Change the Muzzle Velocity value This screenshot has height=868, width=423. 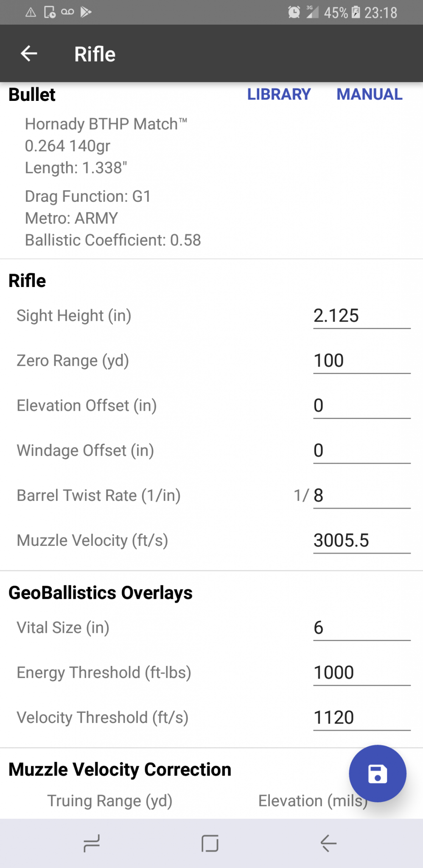pyautogui.click(x=362, y=541)
